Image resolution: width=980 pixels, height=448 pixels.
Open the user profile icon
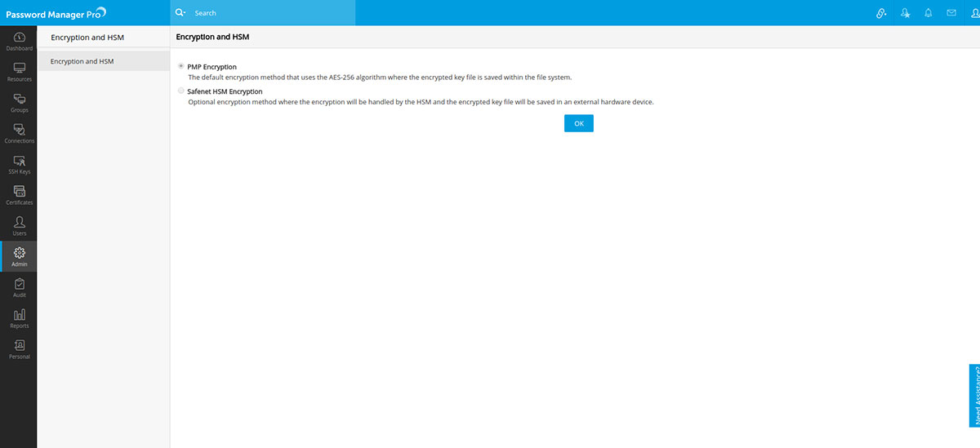(975, 13)
